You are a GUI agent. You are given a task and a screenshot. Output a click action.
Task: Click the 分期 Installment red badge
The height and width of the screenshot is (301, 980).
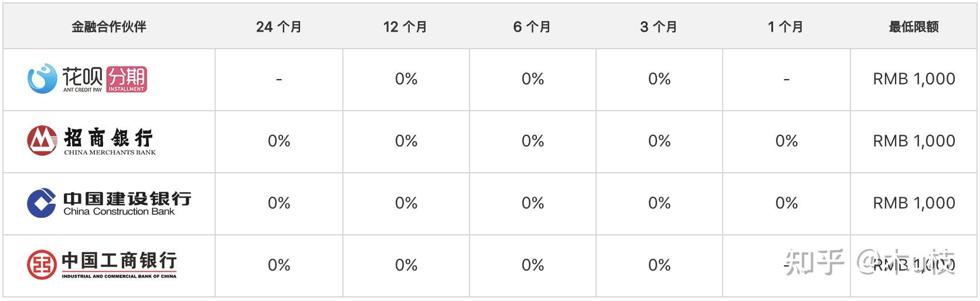(x=127, y=80)
